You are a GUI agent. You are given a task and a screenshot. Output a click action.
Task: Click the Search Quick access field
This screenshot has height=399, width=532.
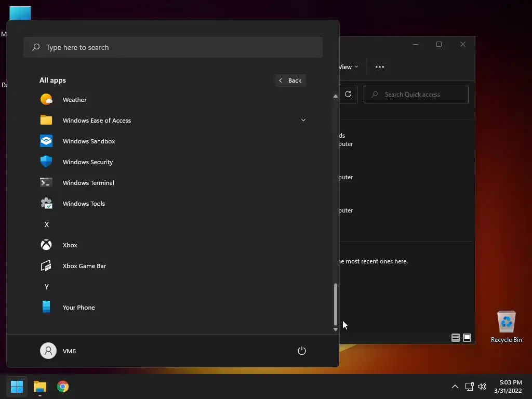416,95
